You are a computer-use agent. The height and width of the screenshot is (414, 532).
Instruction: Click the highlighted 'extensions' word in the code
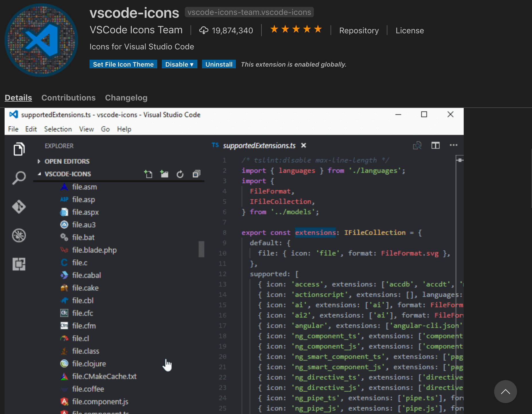pyautogui.click(x=315, y=233)
